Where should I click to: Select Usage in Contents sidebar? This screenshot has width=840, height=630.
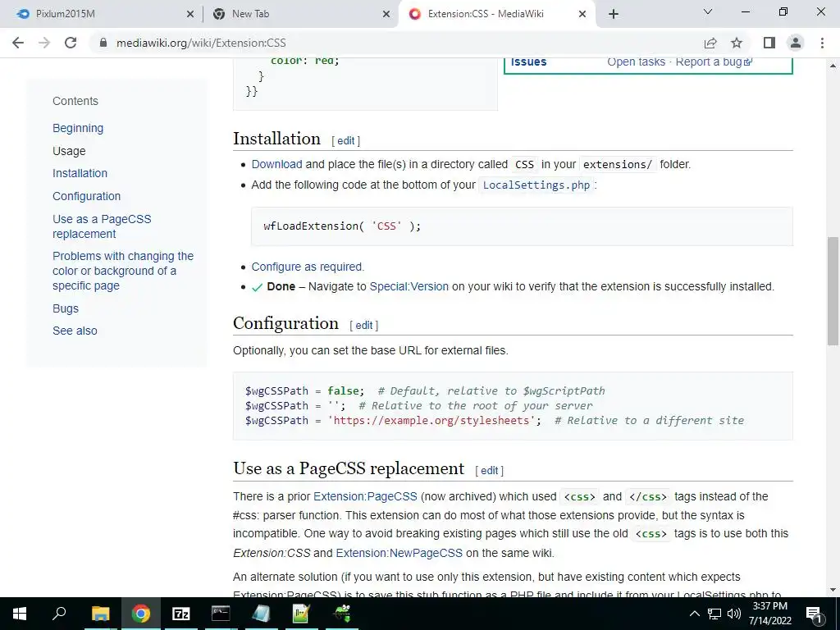click(69, 151)
